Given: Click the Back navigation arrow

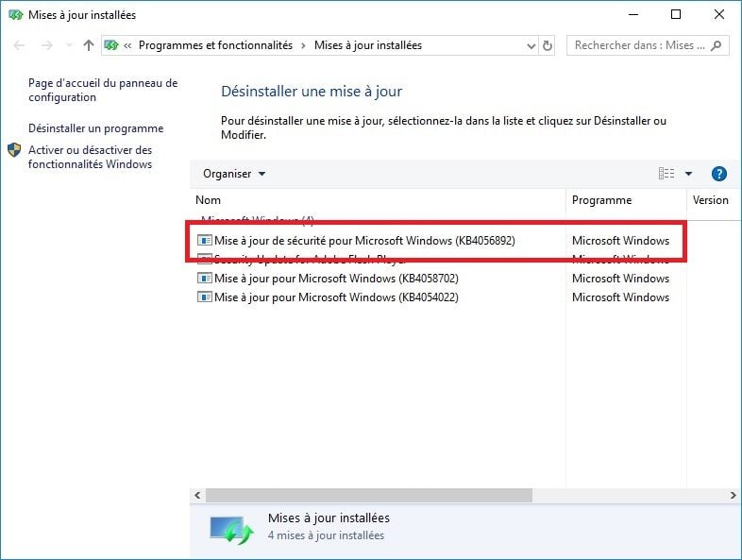Looking at the screenshot, I should (x=19, y=45).
